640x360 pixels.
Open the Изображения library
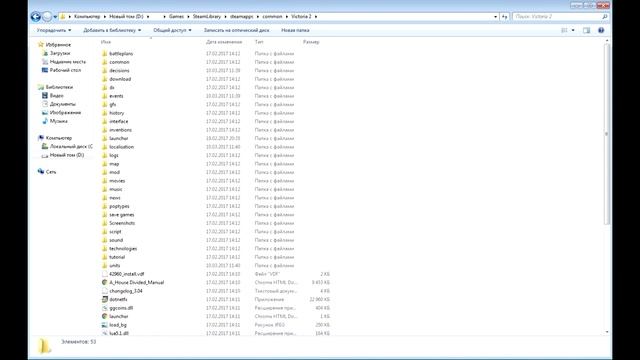click(x=65, y=113)
